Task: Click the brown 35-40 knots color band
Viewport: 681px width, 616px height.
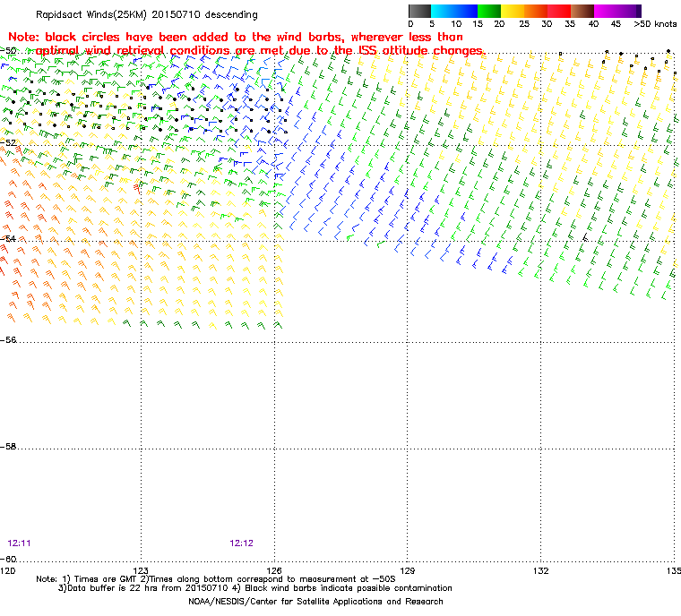Action: [582, 11]
